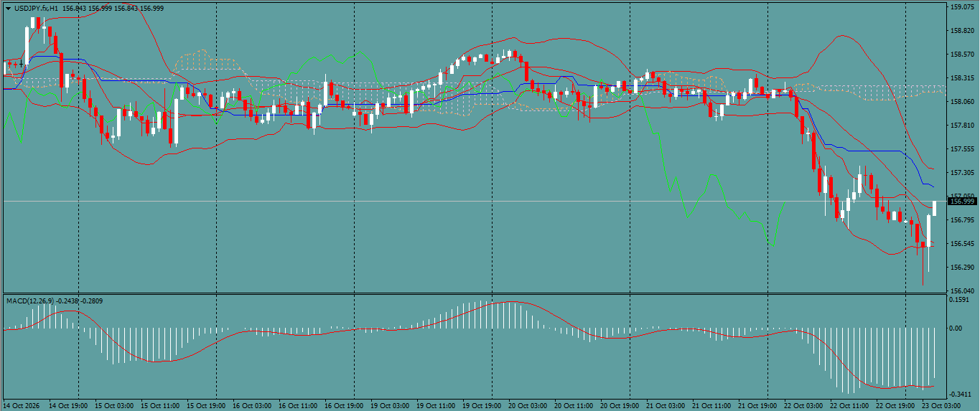Click the 19 Oct 19:00 time label
Viewport: 980px width, 411px height.
(481, 405)
